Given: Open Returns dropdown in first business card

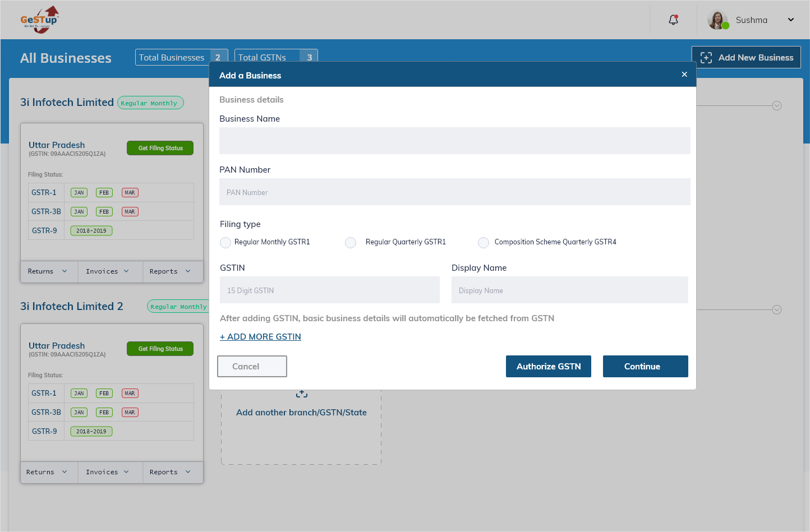Looking at the screenshot, I should [x=48, y=271].
